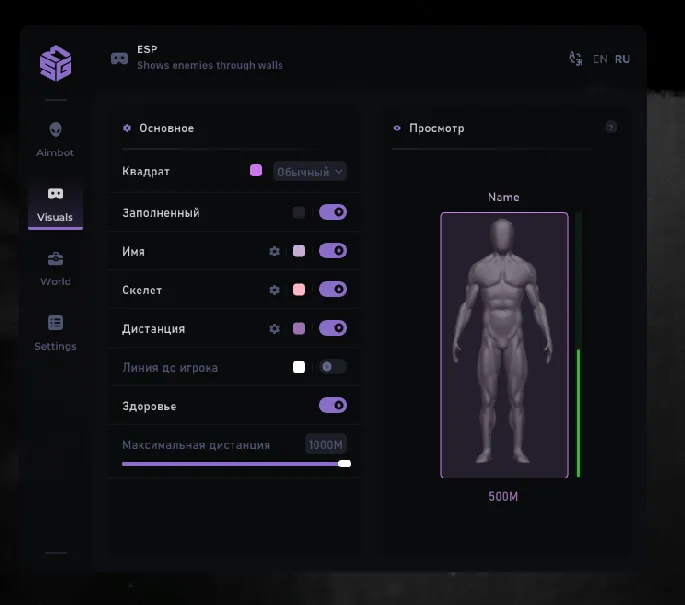Screen dimensions: 685x605
Task: Switch language to RU
Action: click(622, 59)
